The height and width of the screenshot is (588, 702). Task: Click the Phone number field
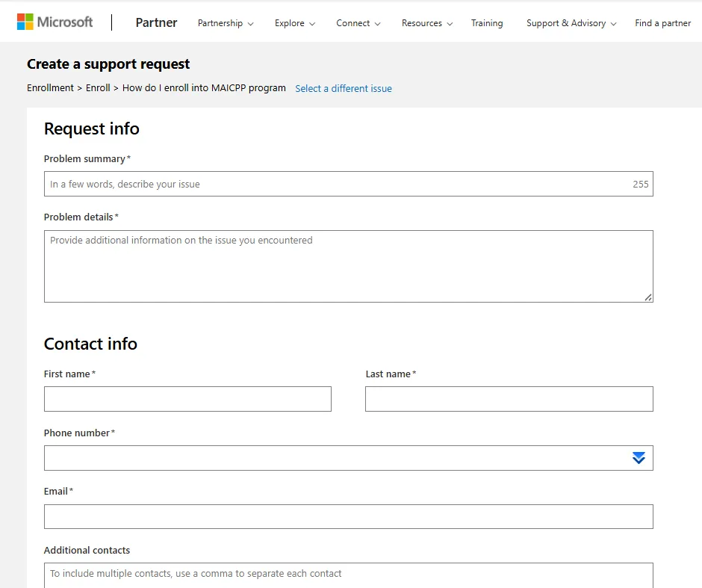348,458
